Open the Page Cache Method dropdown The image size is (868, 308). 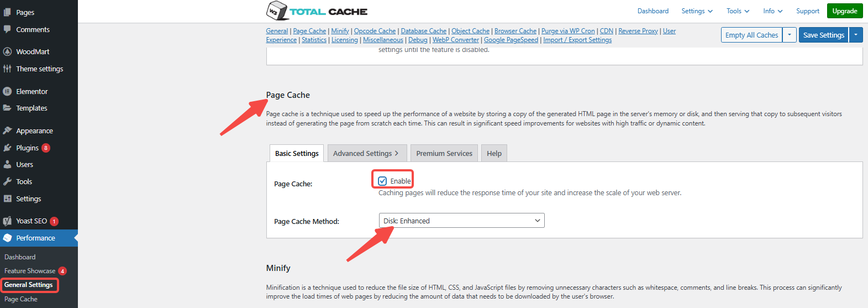coord(461,221)
